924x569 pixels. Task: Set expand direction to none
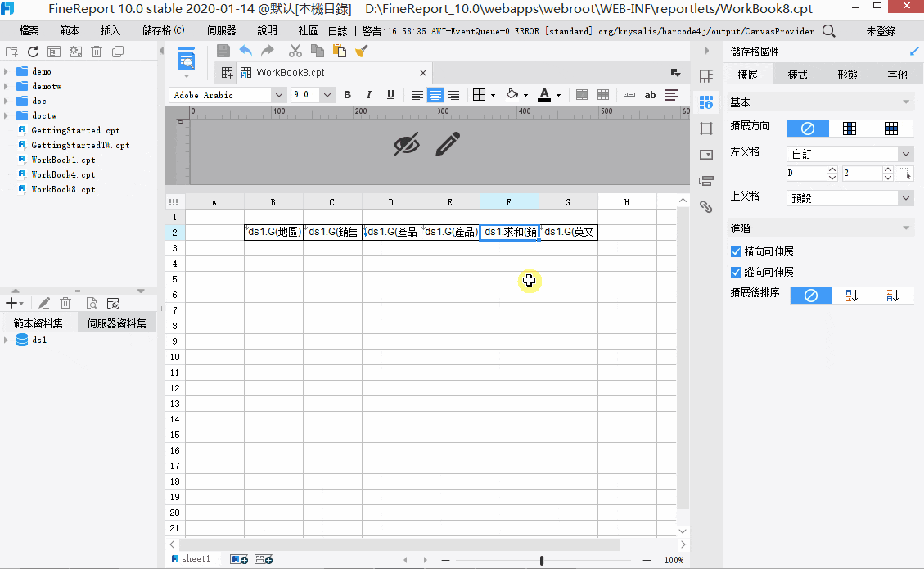pyautogui.click(x=808, y=128)
